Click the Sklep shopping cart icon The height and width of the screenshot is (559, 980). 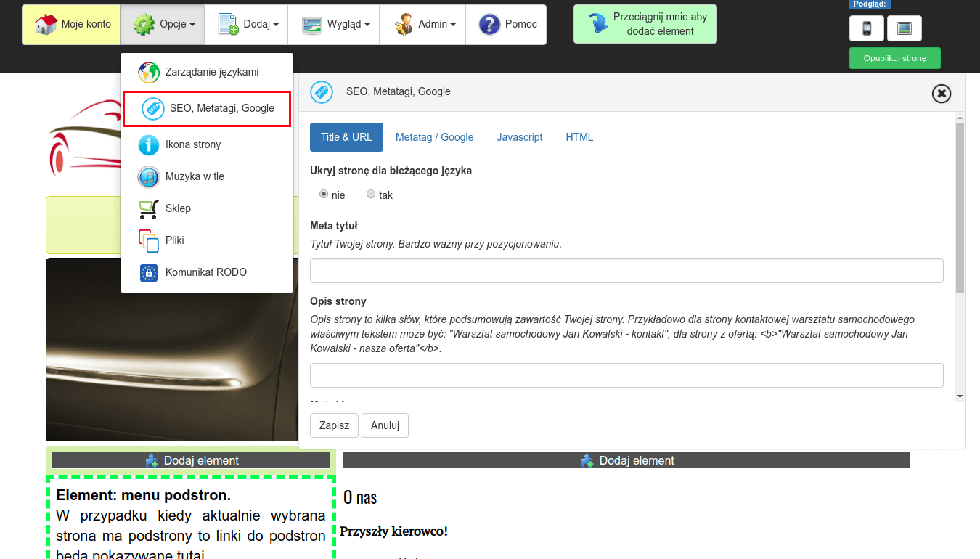coord(149,209)
